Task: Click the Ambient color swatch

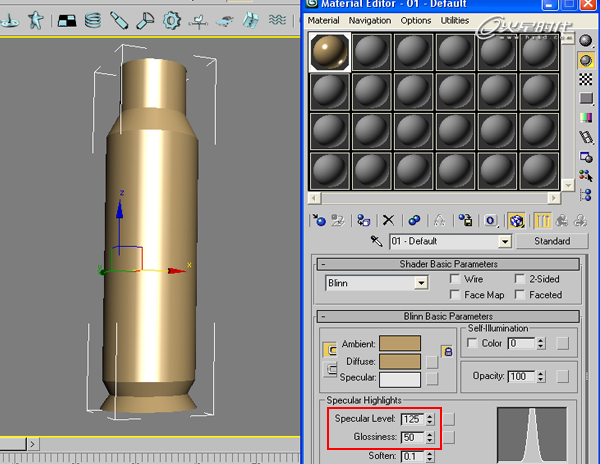Action: pyautogui.click(x=400, y=343)
